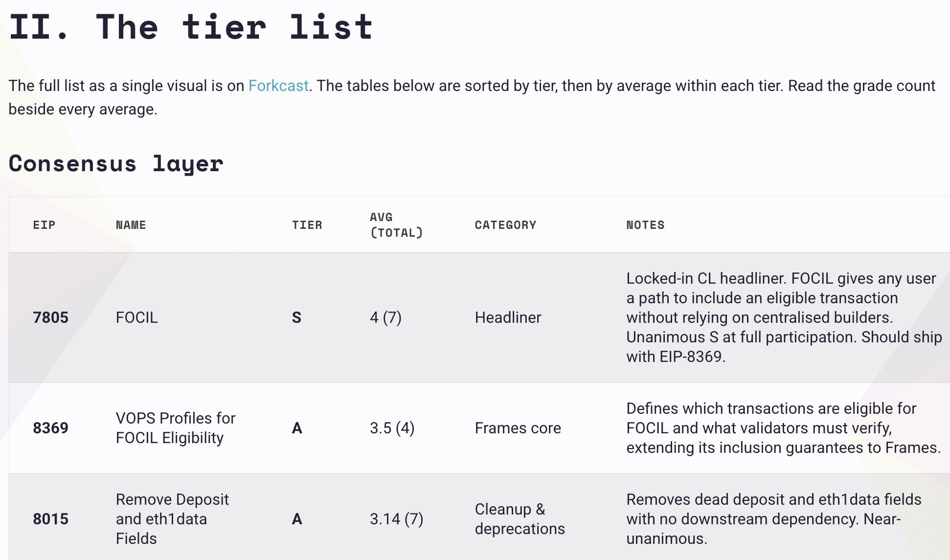Viewport: 950px width, 560px height.
Task: Click the NAME column header
Action: tap(131, 225)
